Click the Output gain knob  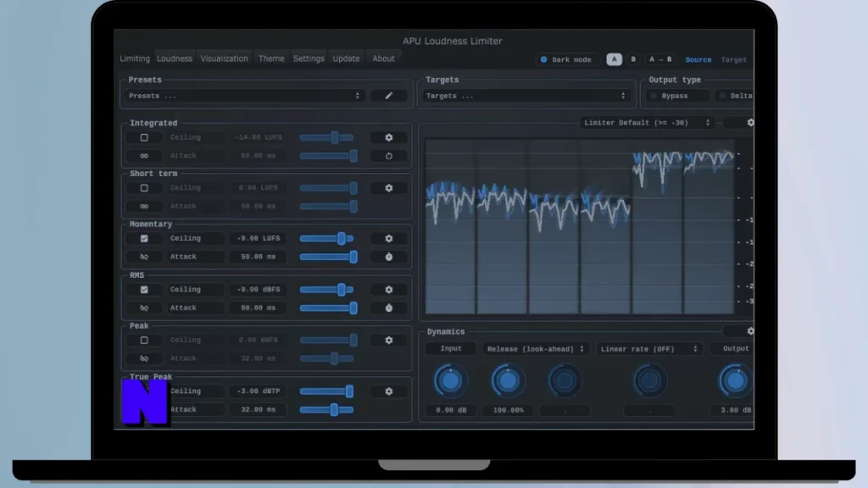(x=735, y=380)
